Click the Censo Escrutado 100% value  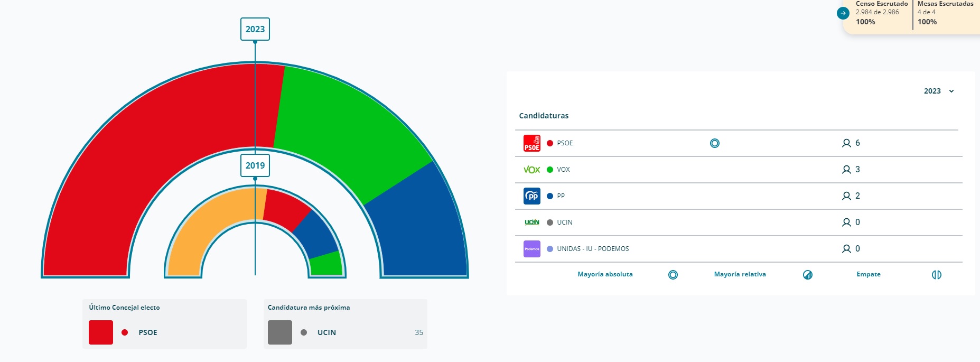[x=865, y=22]
